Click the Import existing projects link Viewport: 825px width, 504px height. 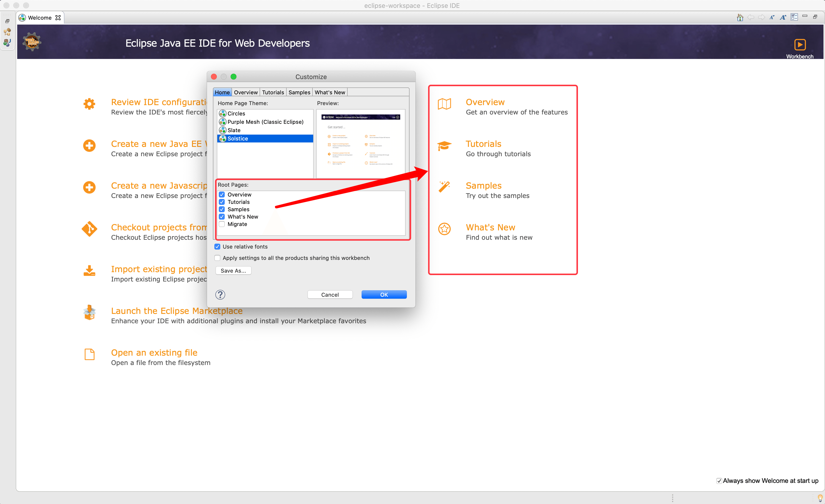pos(159,269)
